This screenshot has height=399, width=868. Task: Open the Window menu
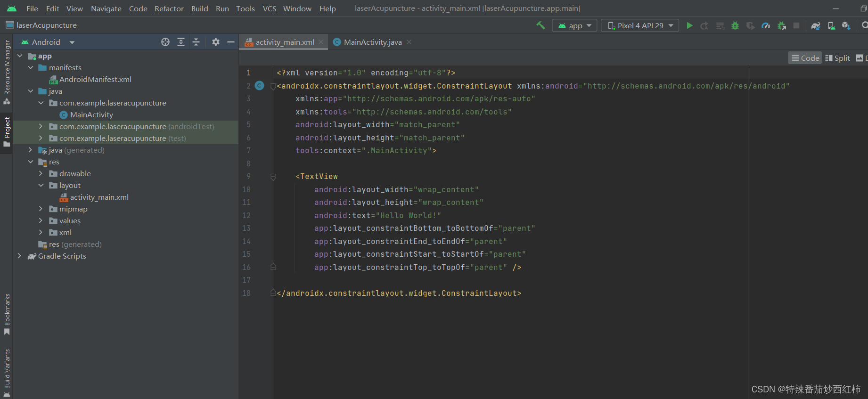coord(297,8)
